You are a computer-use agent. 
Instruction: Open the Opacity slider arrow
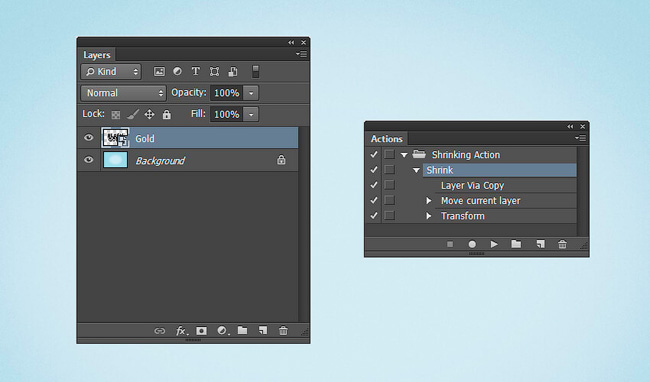pos(251,93)
